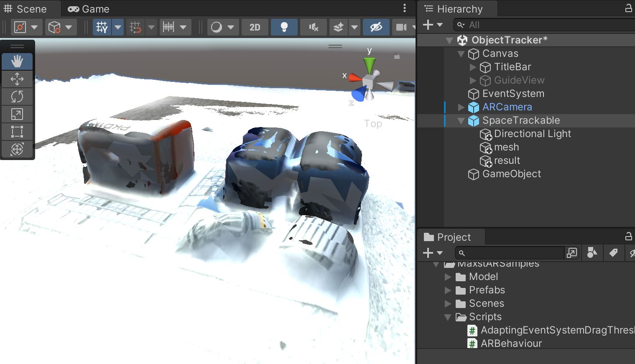Expand the TitleBar object
The height and width of the screenshot is (364, 635).
(x=473, y=67)
